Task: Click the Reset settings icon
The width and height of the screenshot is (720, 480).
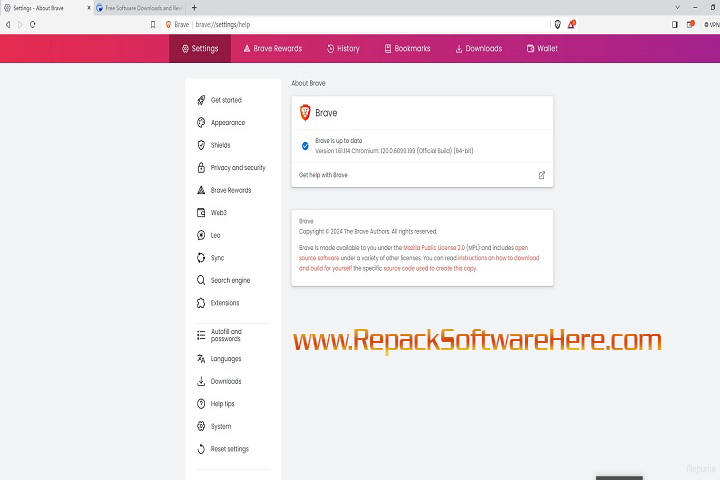Action: click(x=201, y=449)
